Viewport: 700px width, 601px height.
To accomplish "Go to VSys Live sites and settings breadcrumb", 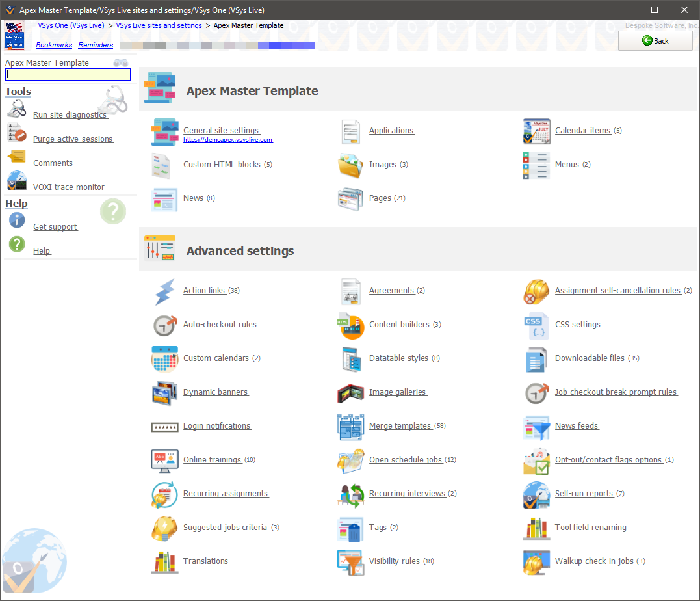I will (159, 25).
